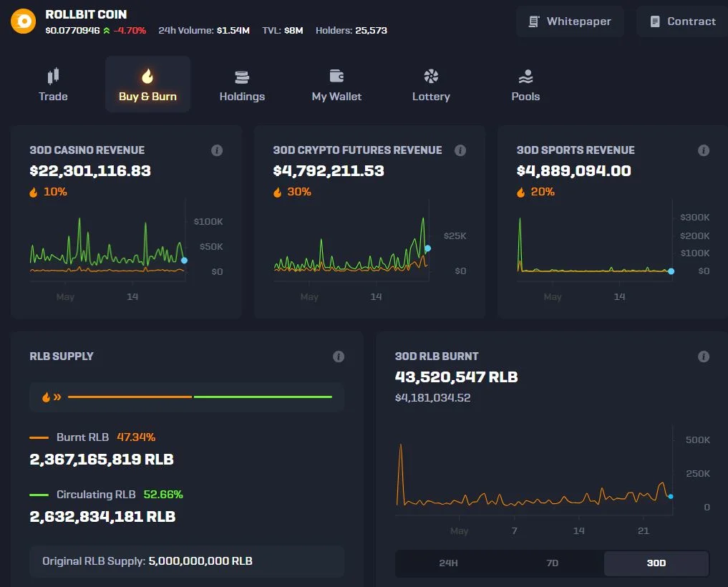Click 2,632,834,181 RLB circulating amount
Image resolution: width=728 pixels, height=587 pixels.
pos(102,516)
